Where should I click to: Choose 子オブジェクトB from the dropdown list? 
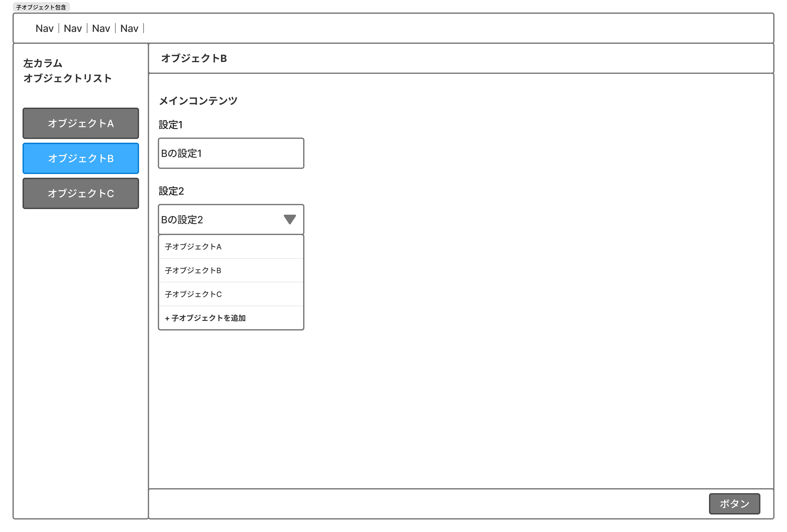click(231, 270)
